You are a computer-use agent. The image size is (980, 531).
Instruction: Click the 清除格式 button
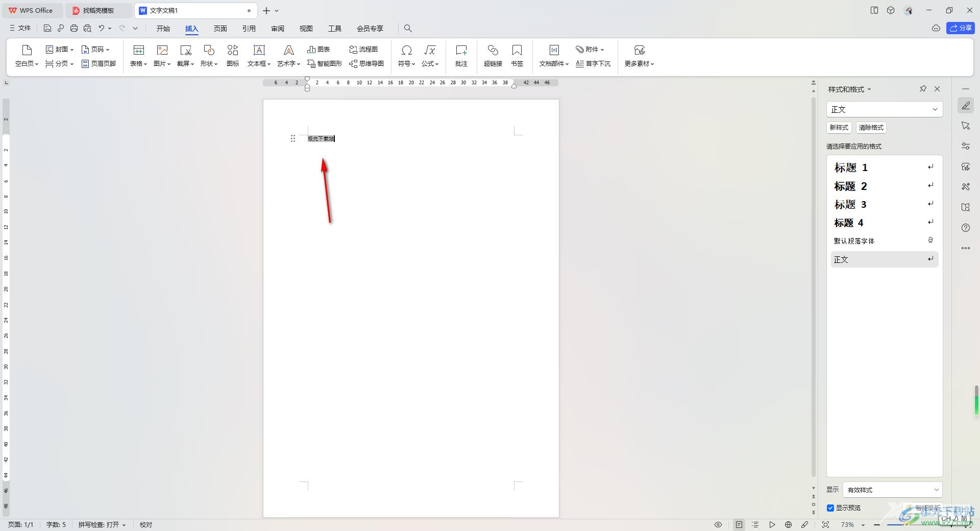point(871,128)
